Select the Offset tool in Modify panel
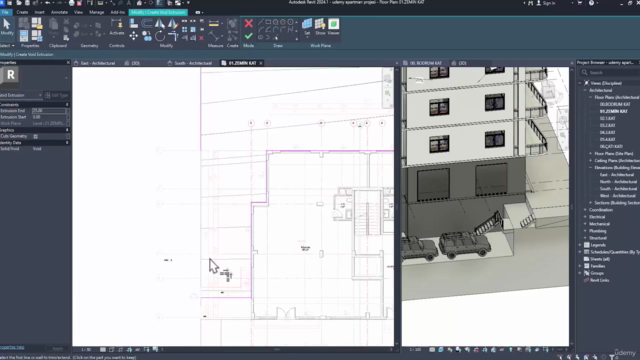This screenshot has height=360, width=640. tap(147, 24)
